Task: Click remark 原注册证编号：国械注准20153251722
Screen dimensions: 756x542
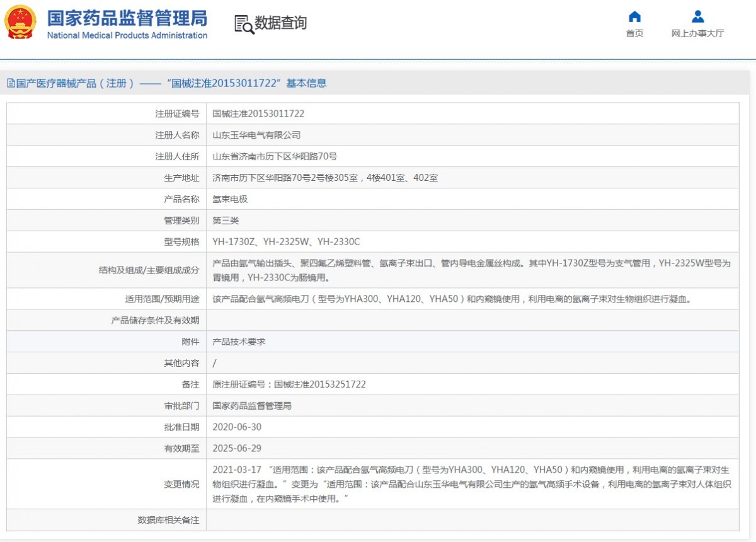Action: pyautogui.click(x=289, y=384)
